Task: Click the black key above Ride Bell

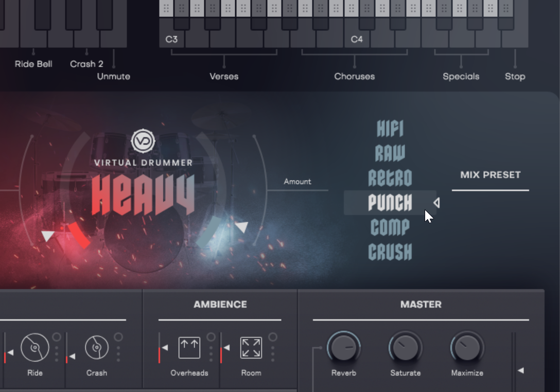Action: pyautogui.click(x=43, y=14)
